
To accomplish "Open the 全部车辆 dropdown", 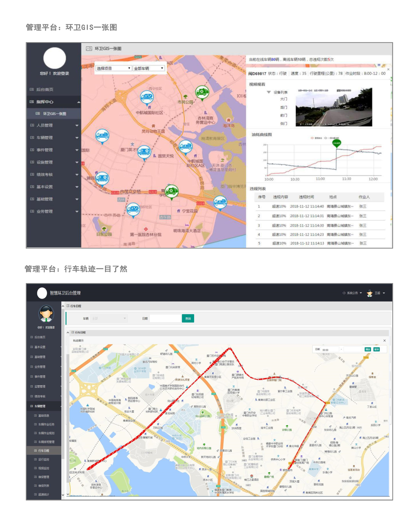I will click(148, 68).
